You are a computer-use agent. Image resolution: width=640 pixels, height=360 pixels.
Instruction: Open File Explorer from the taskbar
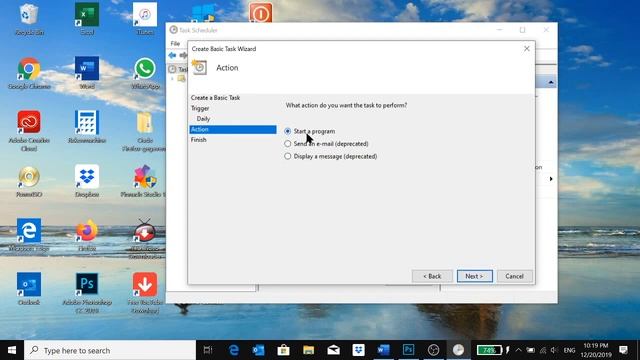308,350
